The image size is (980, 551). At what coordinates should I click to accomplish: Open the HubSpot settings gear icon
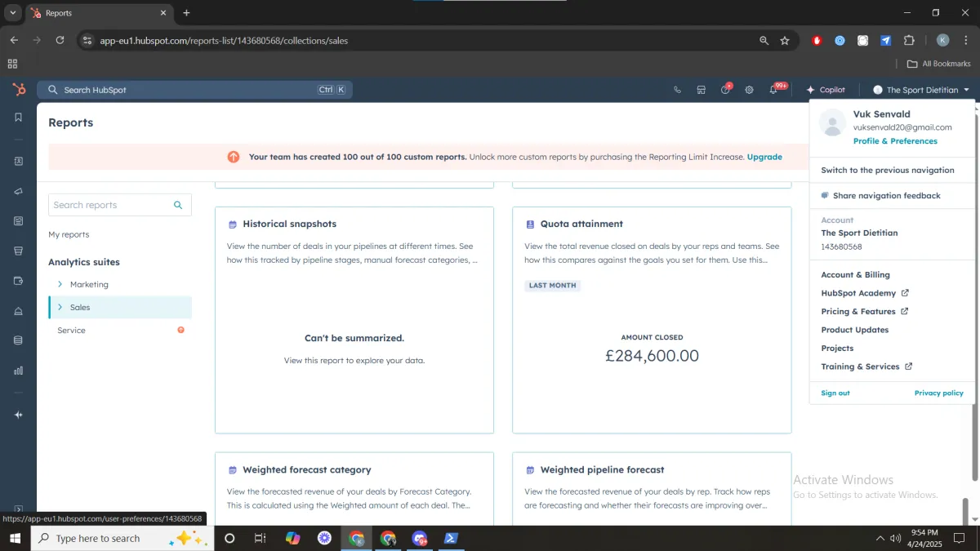pyautogui.click(x=749, y=90)
